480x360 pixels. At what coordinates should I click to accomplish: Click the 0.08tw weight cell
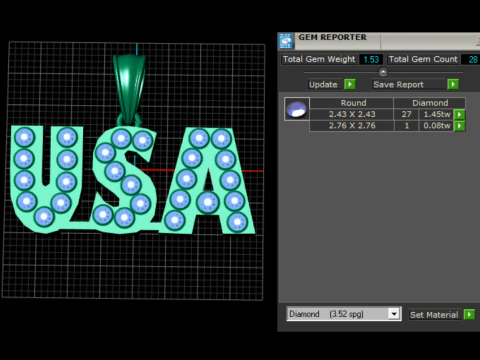[x=436, y=126]
